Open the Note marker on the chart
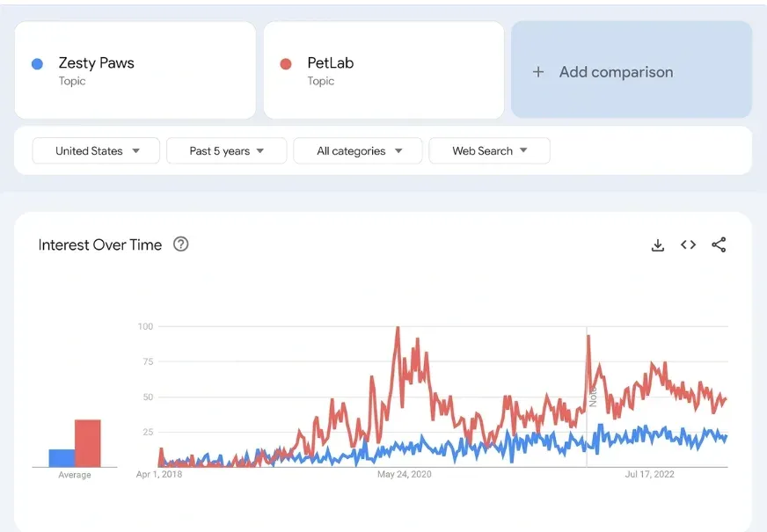767x532 pixels. click(x=593, y=396)
